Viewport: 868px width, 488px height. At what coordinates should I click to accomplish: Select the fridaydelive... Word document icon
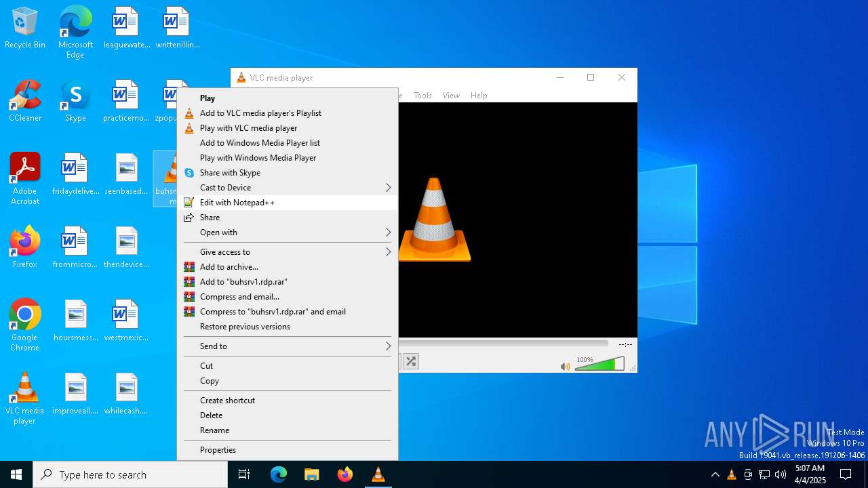pos(76,175)
